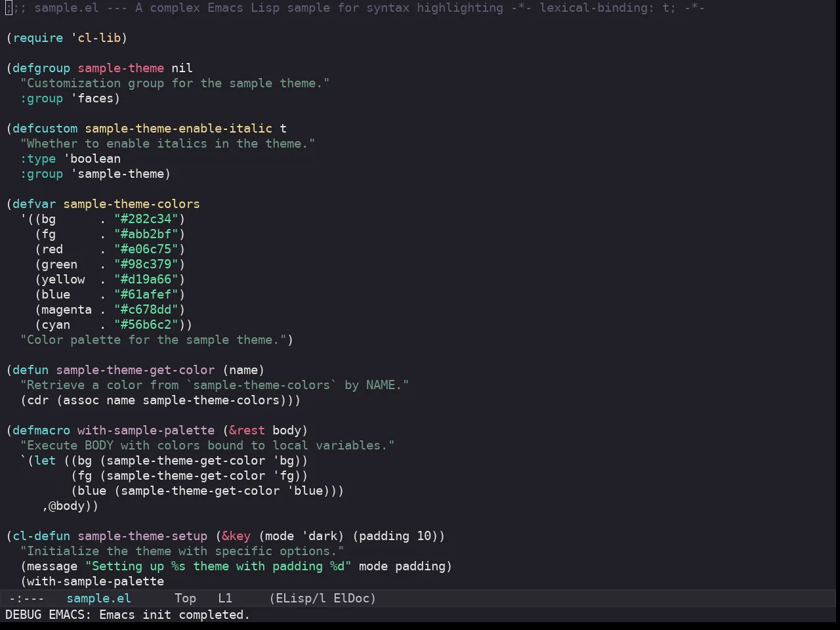Image resolution: width=840 pixels, height=630 pixels.
Task: Click the 'yellow' key in the color alist
Action: click(x=63, y=280)
